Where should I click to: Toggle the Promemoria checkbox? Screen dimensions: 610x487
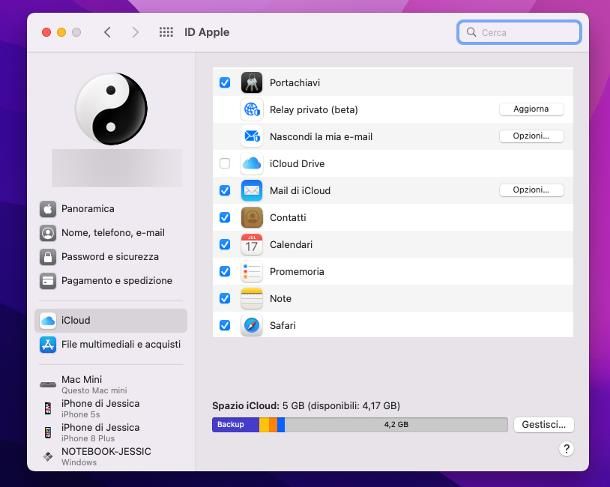(x=225, y=272)
